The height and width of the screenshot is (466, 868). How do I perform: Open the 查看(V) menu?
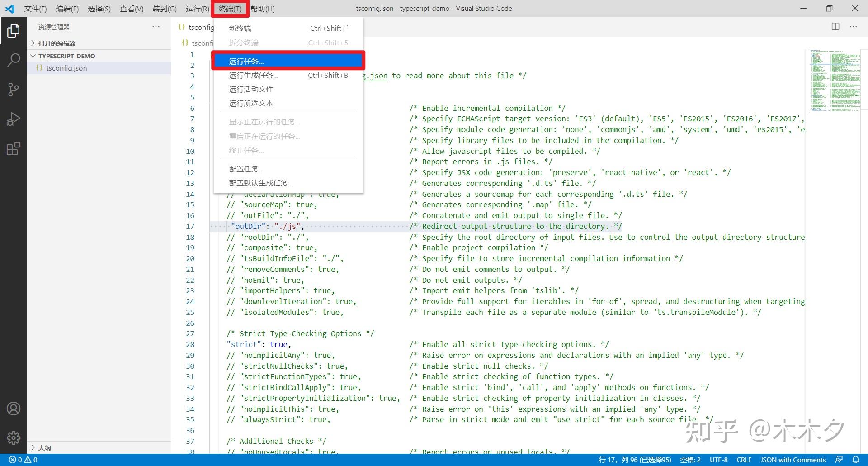pos(132,9)
